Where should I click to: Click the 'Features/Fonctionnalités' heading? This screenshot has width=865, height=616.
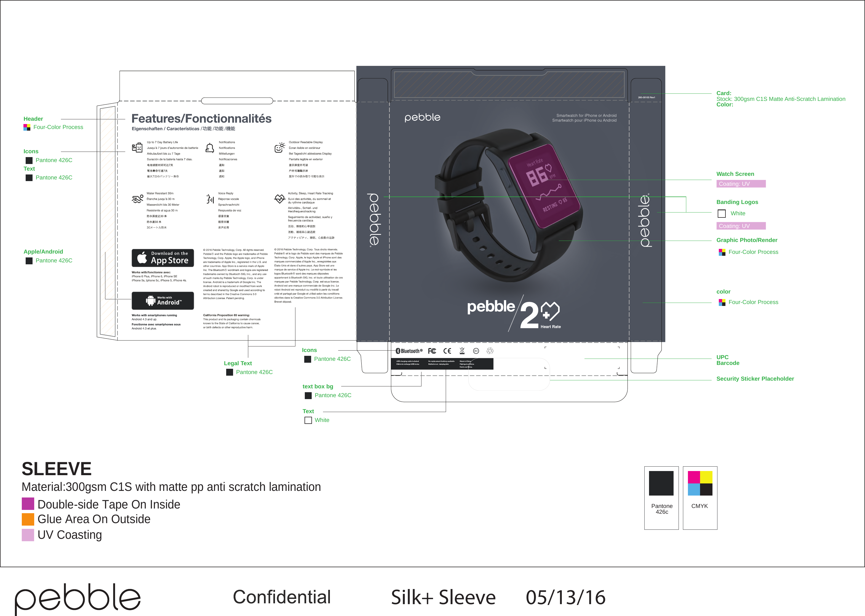click(201, 119)
